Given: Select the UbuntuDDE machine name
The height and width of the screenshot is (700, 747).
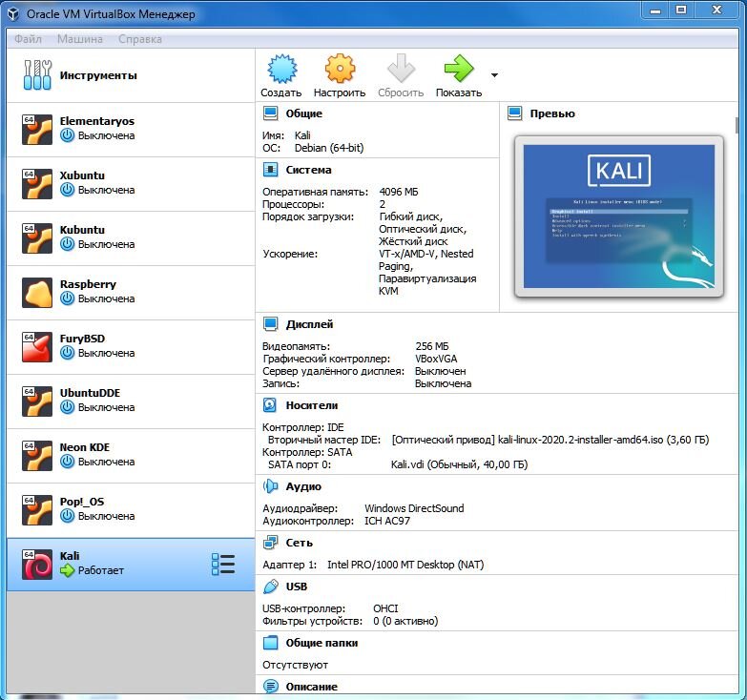Looking at the screenshot, I should coord(90,393).
